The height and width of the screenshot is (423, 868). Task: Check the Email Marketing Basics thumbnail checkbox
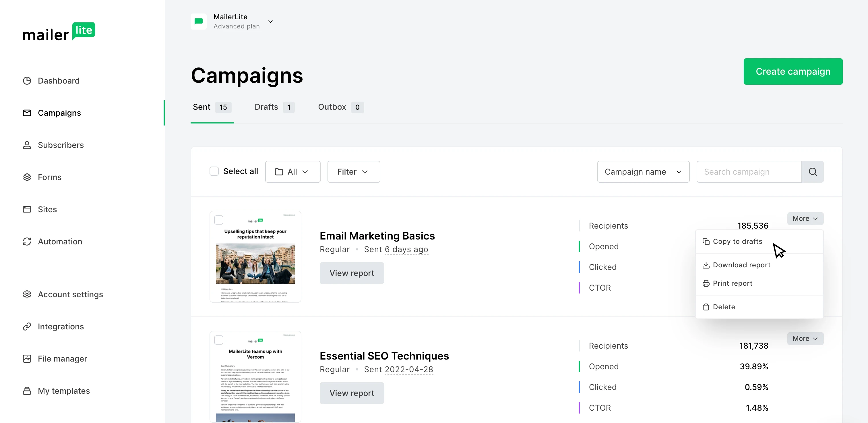[219, 220]
